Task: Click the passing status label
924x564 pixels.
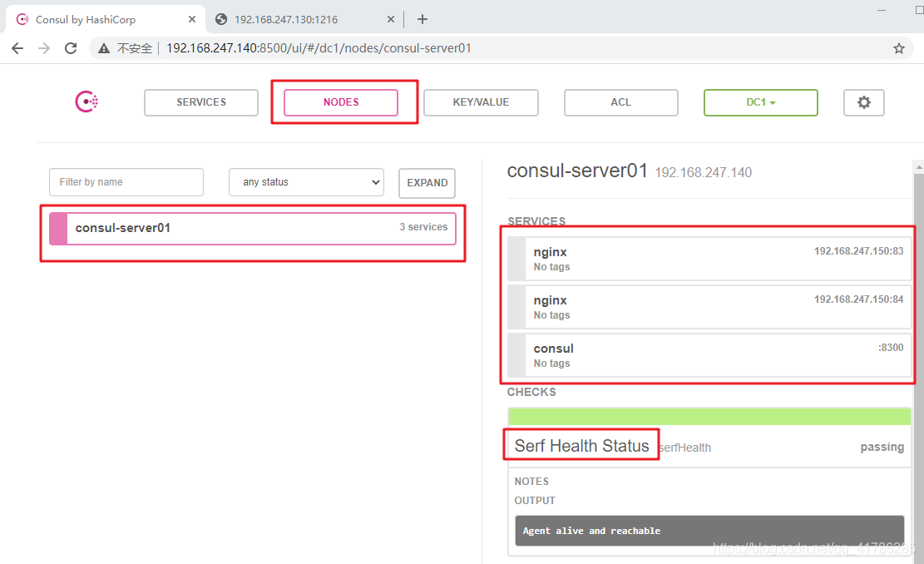Action: point(882,447)
